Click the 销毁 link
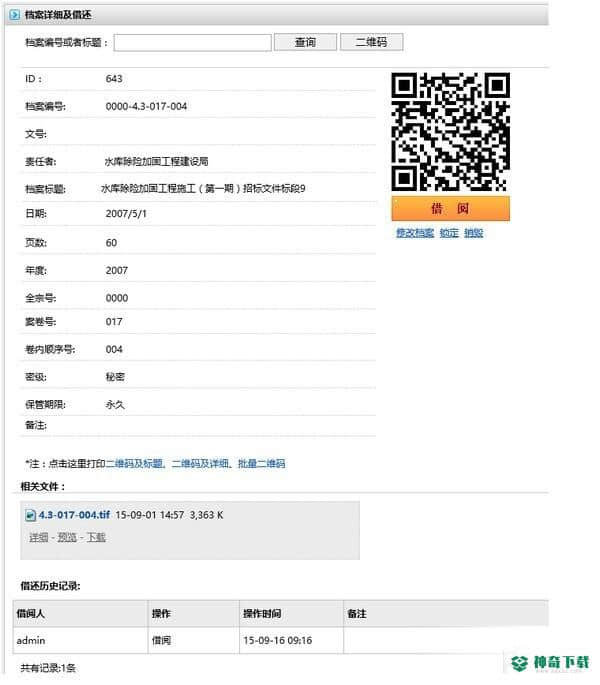Screen dimensions: 600x685 tap(473, 233)
